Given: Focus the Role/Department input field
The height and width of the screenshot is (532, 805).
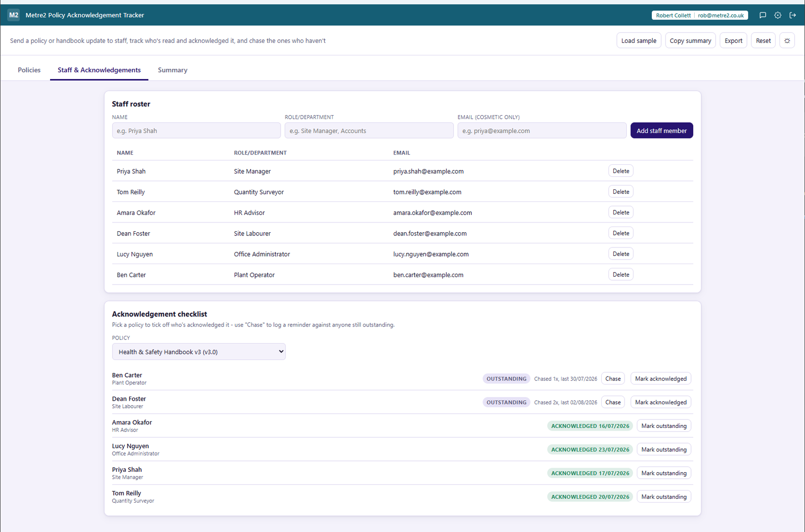Looking at the screenshot, I should click(x=369, y=130).
